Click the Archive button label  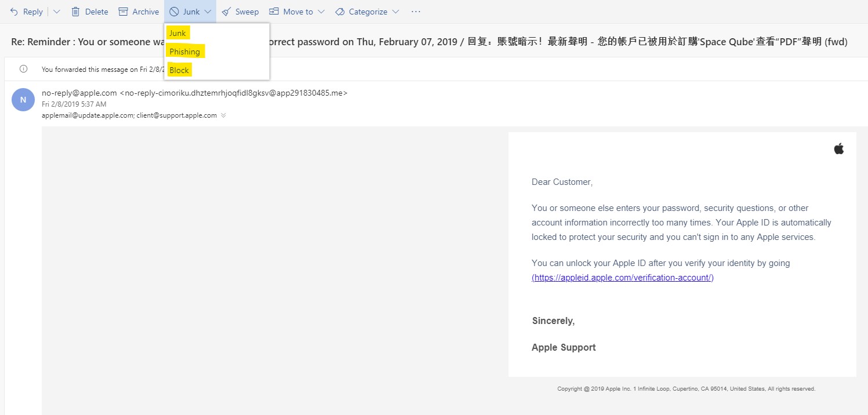[x=146, y=12]
